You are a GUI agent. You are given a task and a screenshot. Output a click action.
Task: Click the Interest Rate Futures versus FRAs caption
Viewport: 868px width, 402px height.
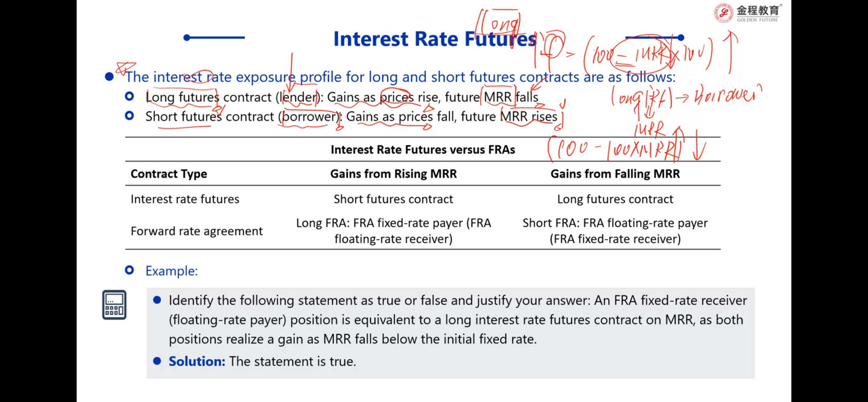pyautogui.click(x=422, y=150)
